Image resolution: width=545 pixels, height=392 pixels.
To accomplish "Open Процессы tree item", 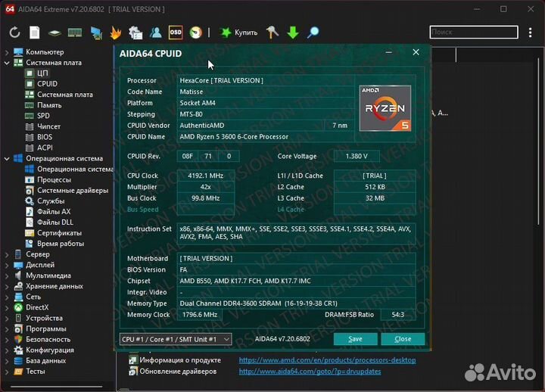I will click(x=54, y=179).
